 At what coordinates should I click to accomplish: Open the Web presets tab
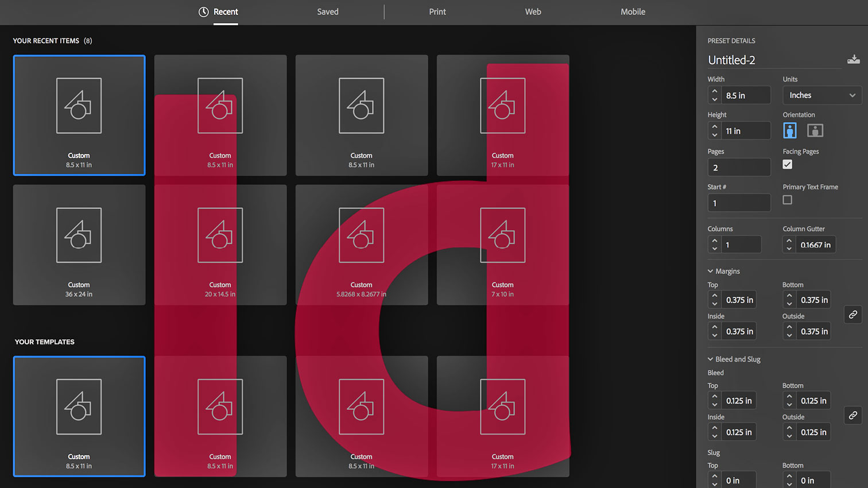[533, 11]
